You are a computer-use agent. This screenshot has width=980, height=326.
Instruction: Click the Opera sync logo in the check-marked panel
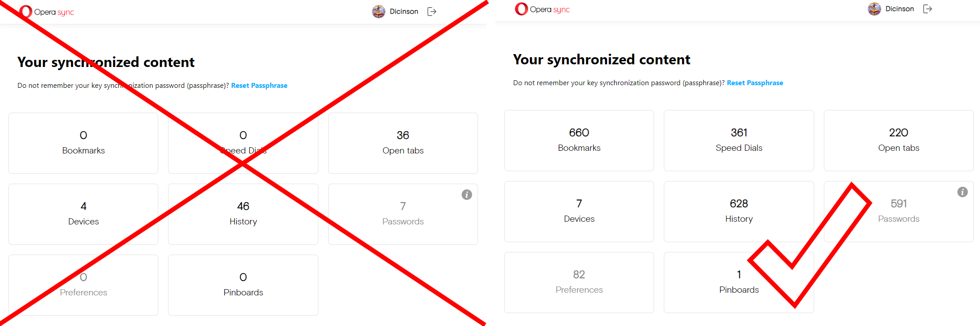pos(542,9)
